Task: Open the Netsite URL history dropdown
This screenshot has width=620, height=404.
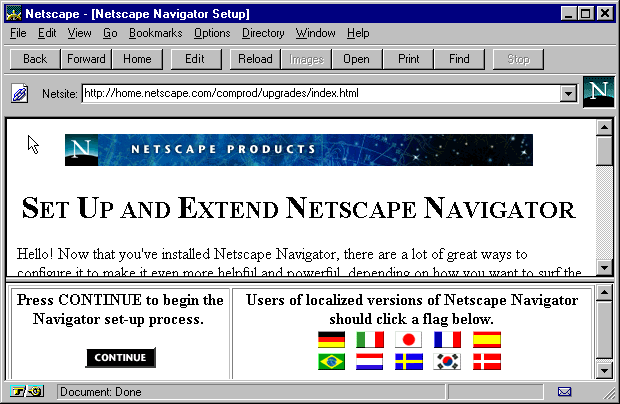Action: [x=568, y=94]
